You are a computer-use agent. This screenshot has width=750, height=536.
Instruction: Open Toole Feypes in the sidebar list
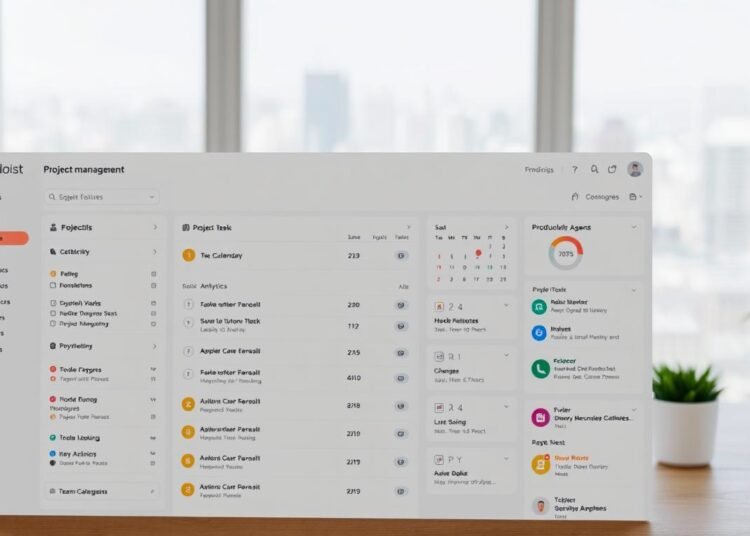[80, 370]
